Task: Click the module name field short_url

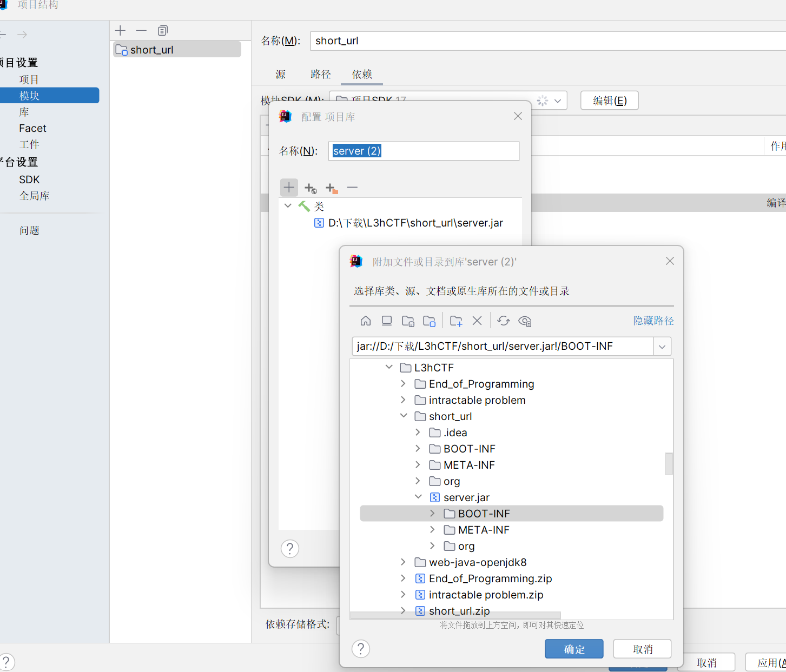Action: [548, 41]
